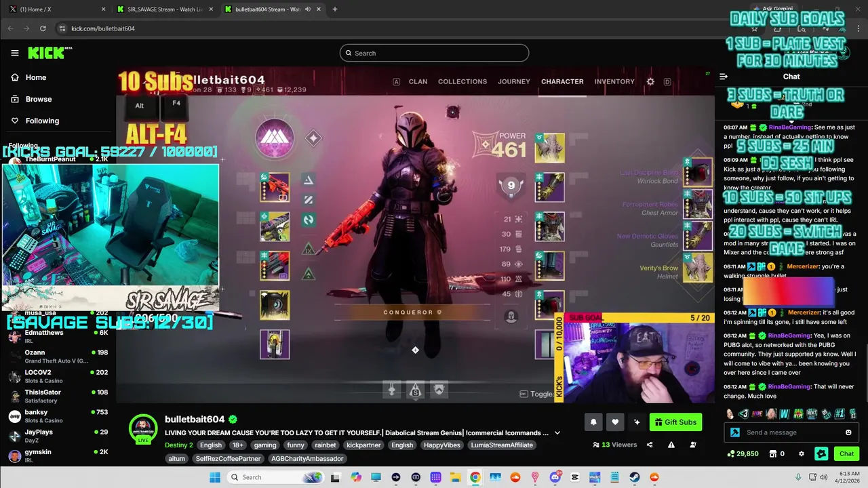Click the 13 Viewers count

(x=614, y=445)
